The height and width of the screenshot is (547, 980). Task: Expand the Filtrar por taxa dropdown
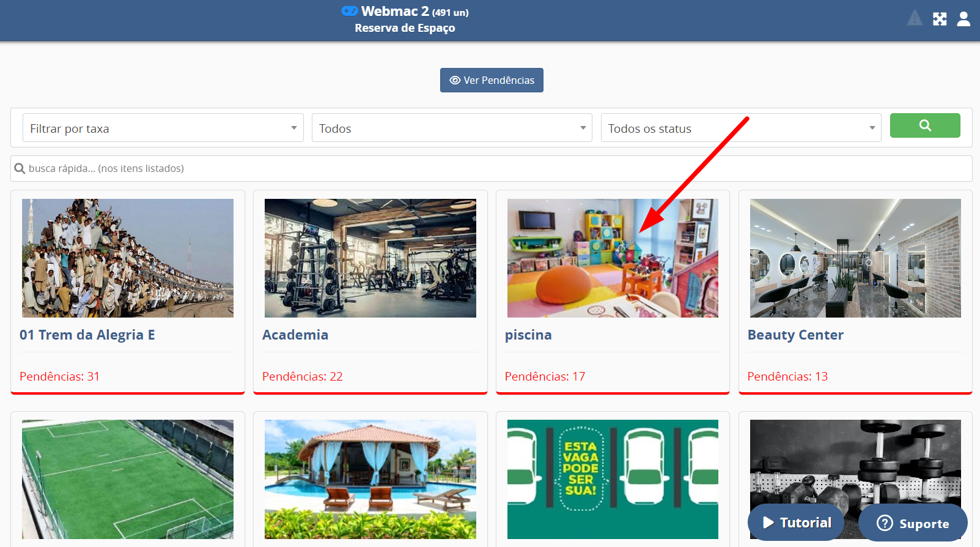click(x=163, y=128)
